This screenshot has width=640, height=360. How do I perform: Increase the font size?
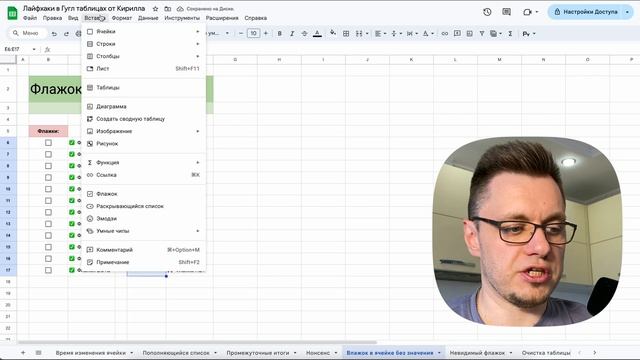tap(266, 33)
